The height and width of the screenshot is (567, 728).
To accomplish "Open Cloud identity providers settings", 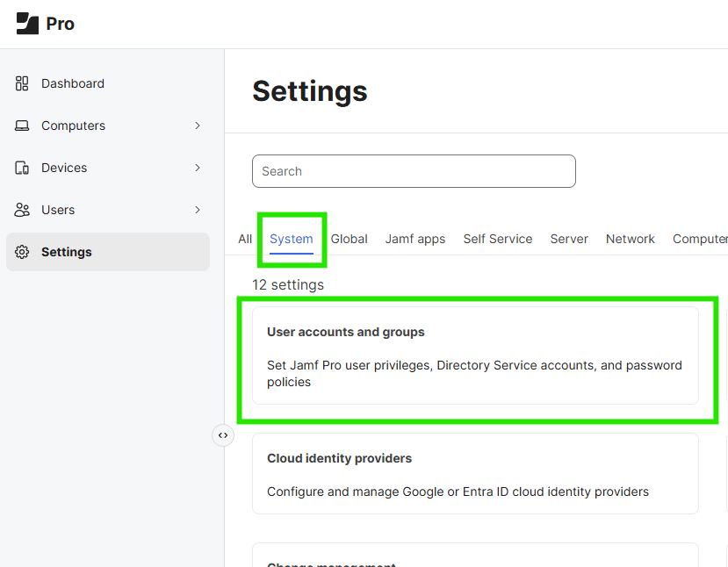I will click(x=475, y=473).
